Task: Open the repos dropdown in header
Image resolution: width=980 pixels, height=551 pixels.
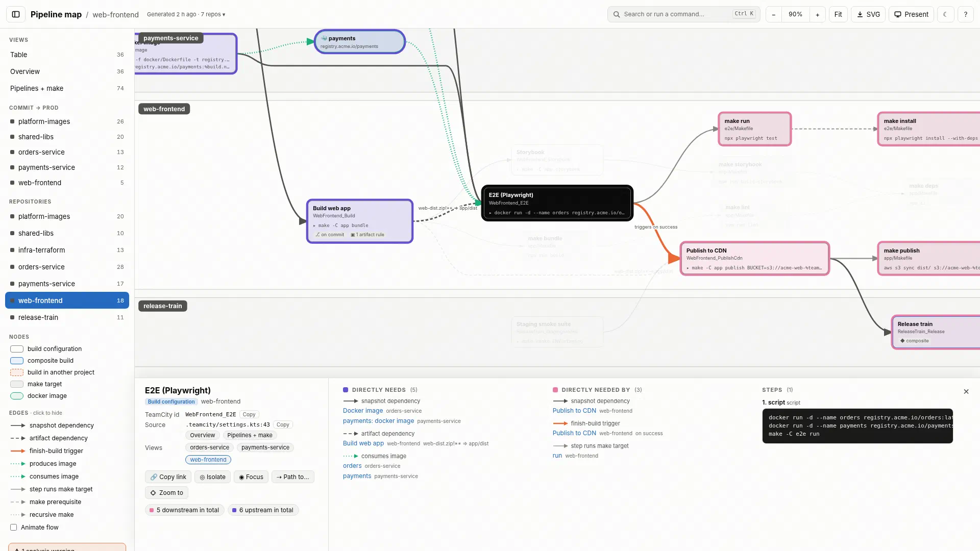Action: click(x=213, y=14)
